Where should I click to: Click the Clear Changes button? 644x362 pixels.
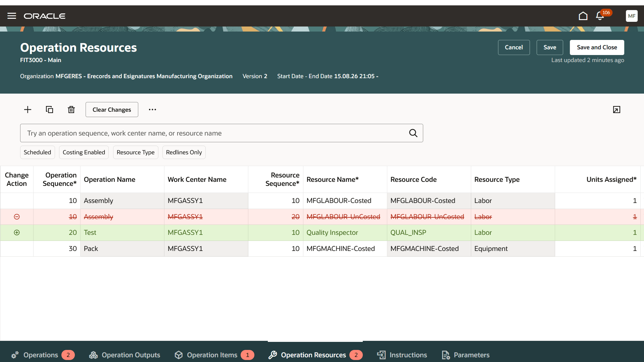112,110
